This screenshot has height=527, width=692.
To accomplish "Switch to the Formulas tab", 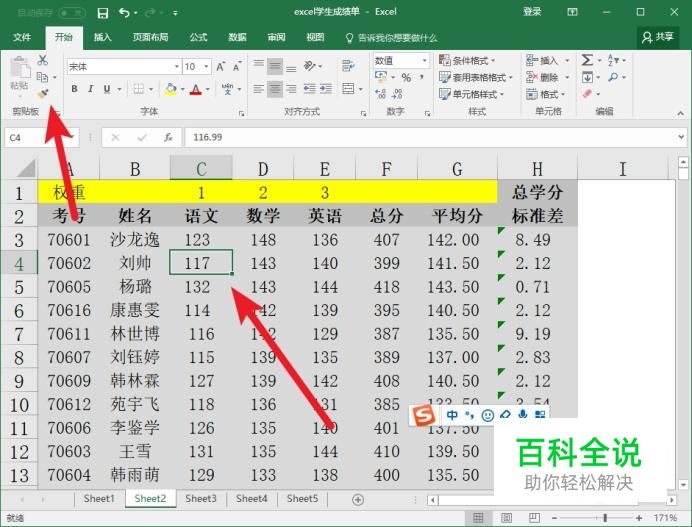I will pos(198,37).
